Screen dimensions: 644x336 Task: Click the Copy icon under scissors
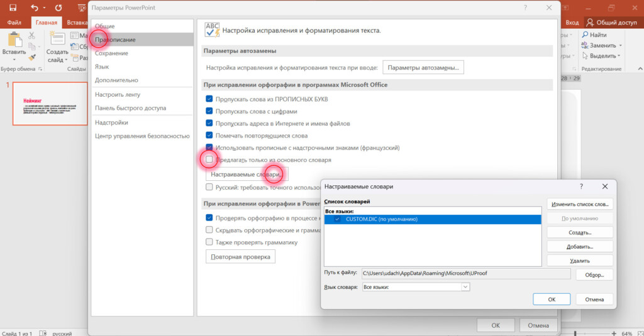pos(31,46)
